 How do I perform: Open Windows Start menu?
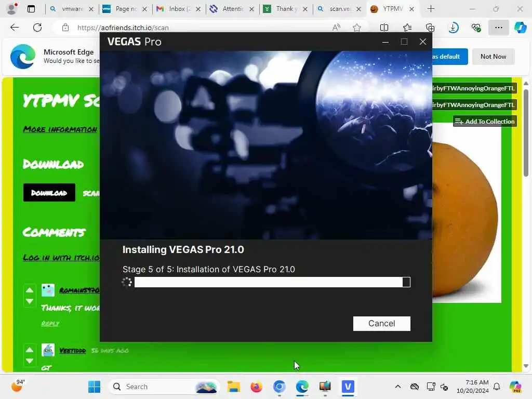[x=95, y=387]
